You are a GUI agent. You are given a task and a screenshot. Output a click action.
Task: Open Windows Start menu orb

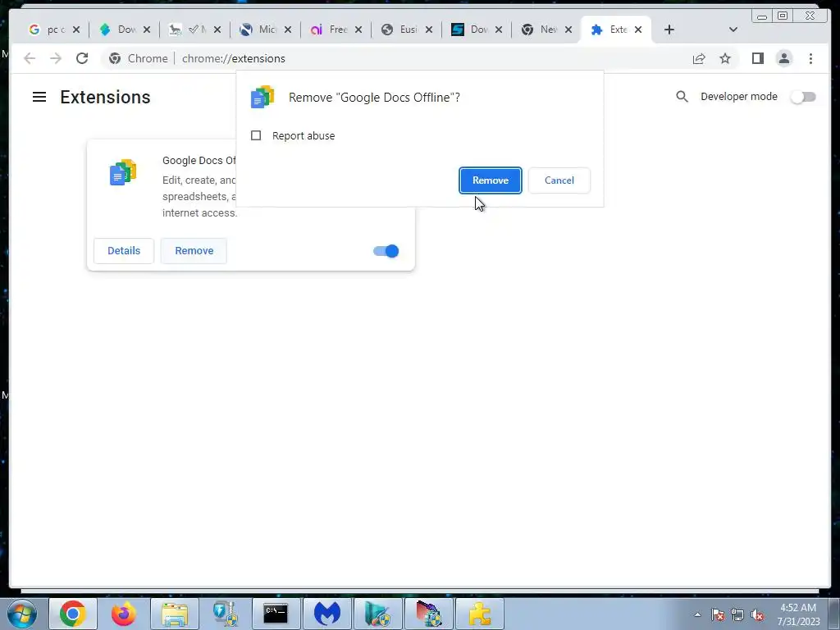[x=22, y=614]
